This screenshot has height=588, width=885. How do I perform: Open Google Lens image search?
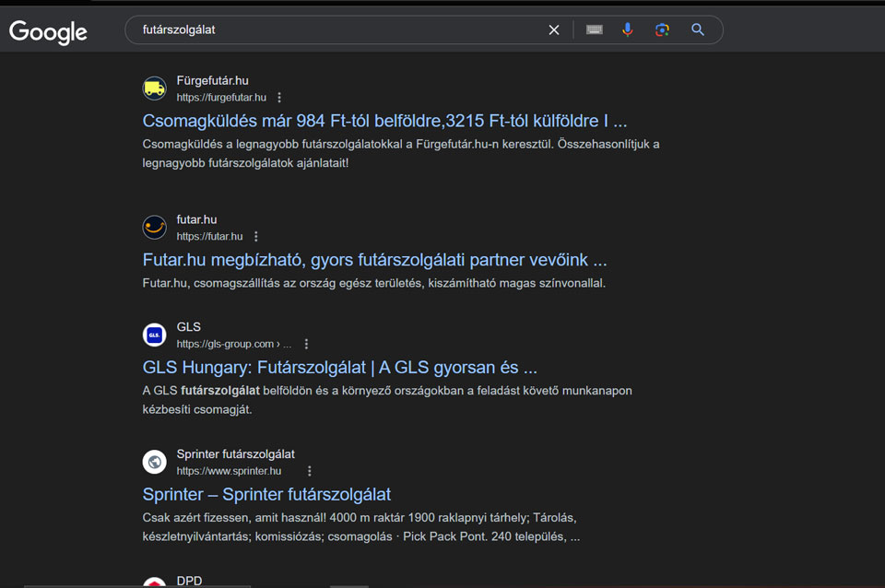pos(662,29)
